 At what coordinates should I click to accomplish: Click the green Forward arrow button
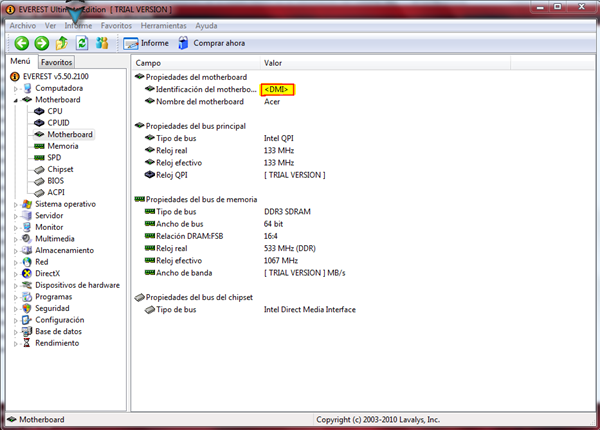pyautogui.click(x=41, y=43)
